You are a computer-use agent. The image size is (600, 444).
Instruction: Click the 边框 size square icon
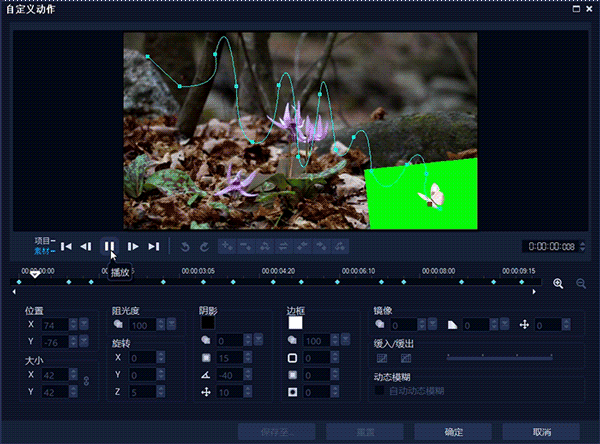(292, 358)
